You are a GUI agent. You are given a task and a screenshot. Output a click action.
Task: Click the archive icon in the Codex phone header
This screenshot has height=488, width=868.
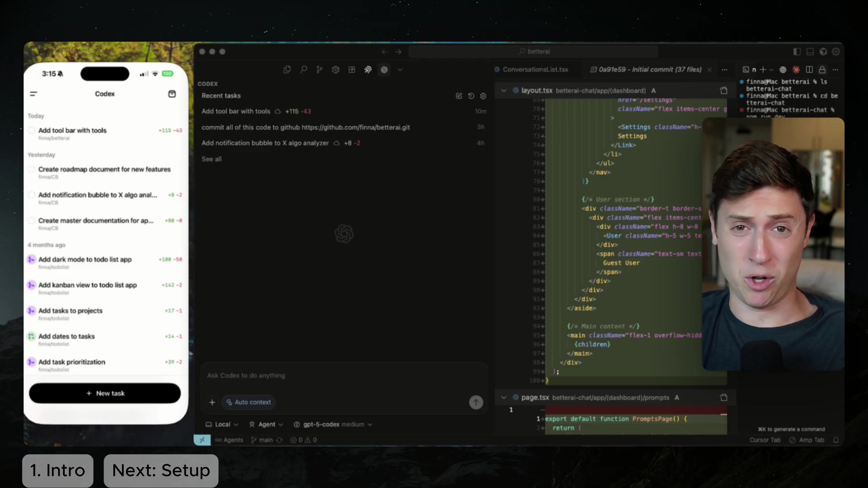pos(172,94)
